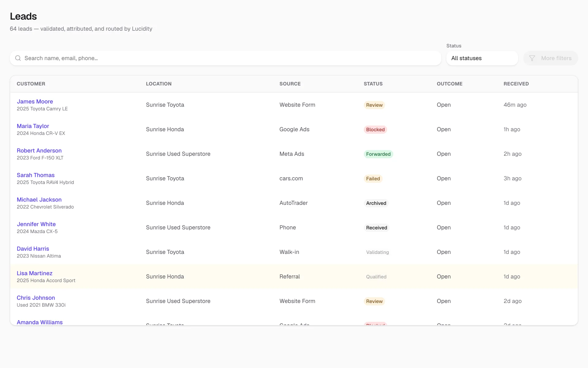Image resolution: width=588 pixels, height=368 pixels.
Task: Click the Qualified status text
Action: tap(376, 277)
